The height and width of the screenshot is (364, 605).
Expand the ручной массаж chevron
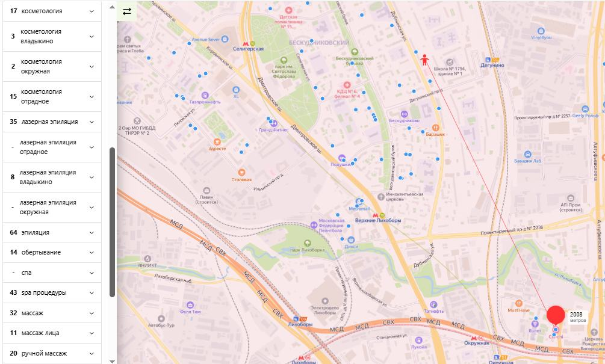[92, 354]
